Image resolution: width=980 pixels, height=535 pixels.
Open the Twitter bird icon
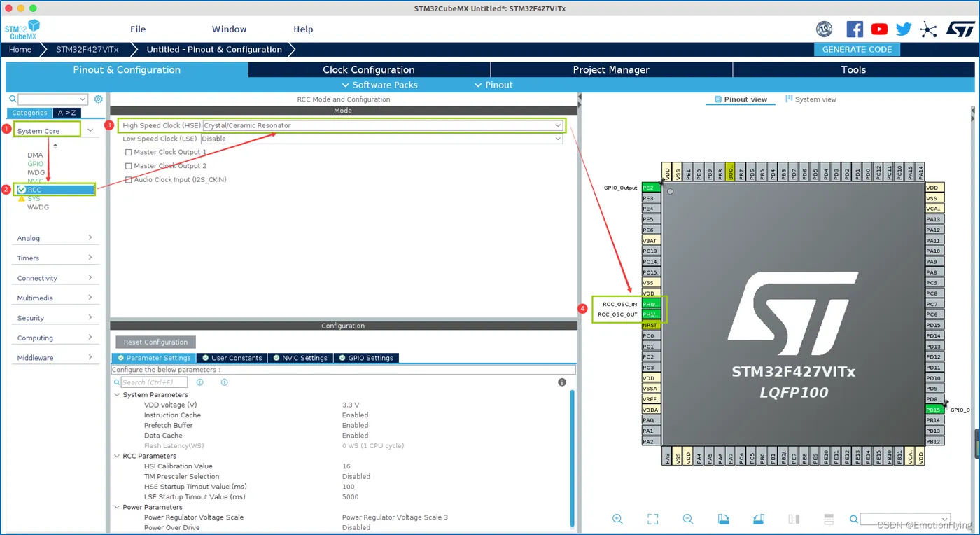pyautogui.click(x=904, y=29)
